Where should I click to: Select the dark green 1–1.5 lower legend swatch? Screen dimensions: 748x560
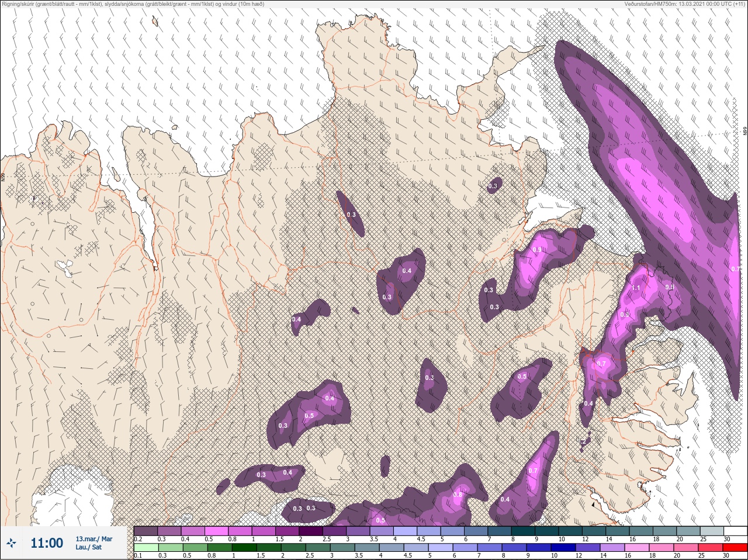[x=244, y=548]
